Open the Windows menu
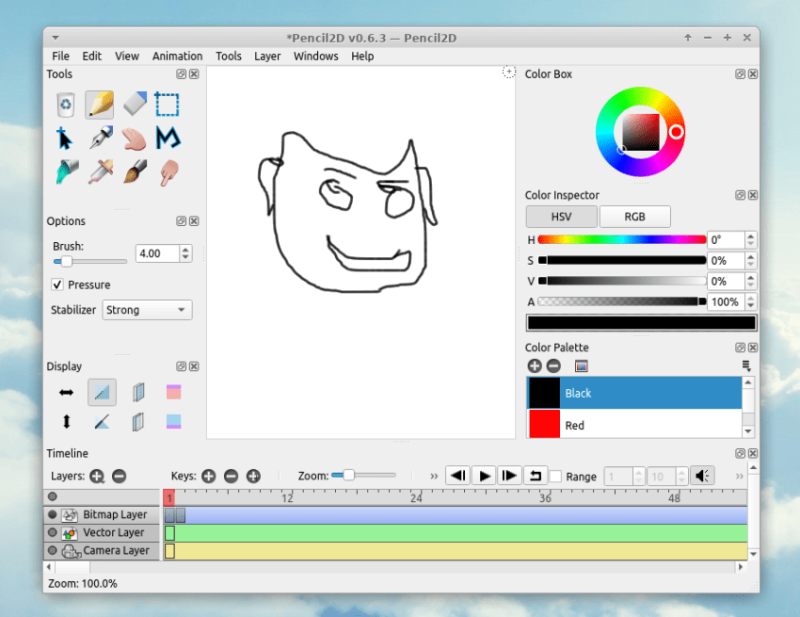The image size is (800, 617). [316, 56]
